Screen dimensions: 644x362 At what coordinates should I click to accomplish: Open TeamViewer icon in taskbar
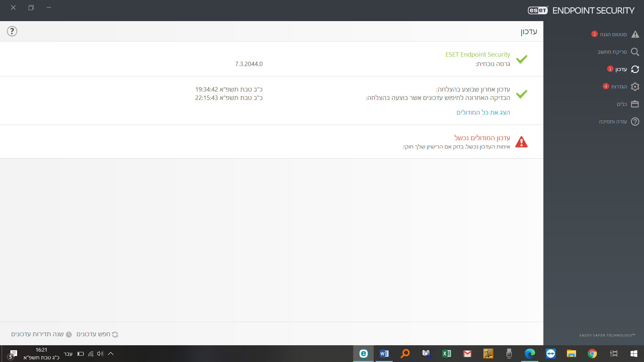tap(550, 354)
